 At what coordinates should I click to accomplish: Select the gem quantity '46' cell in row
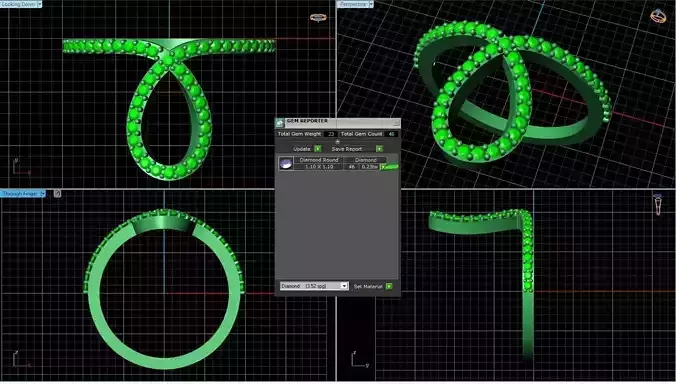tap(352, 167)
